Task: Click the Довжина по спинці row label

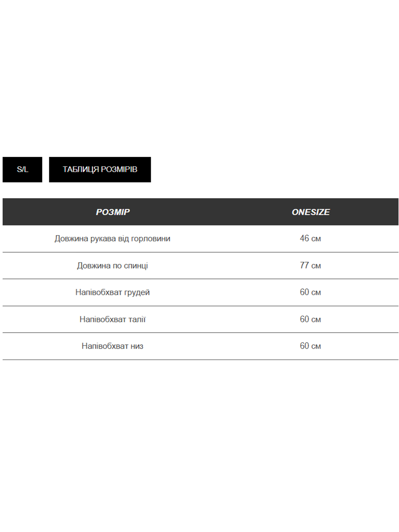Action: pos(112,266)
